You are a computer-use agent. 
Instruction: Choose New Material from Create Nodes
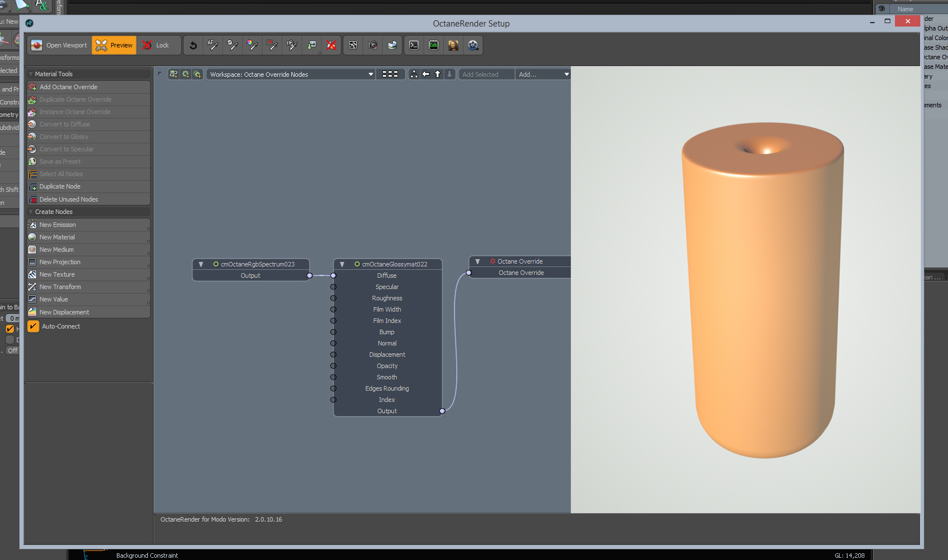[57, 237]
